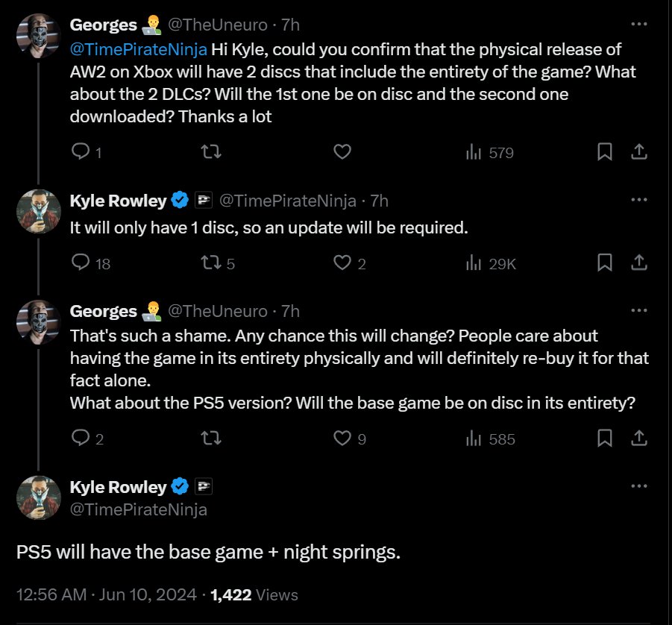This screenshot has height=625, width=672.
Task: View analytics showing 585 views
Action: 491,439
